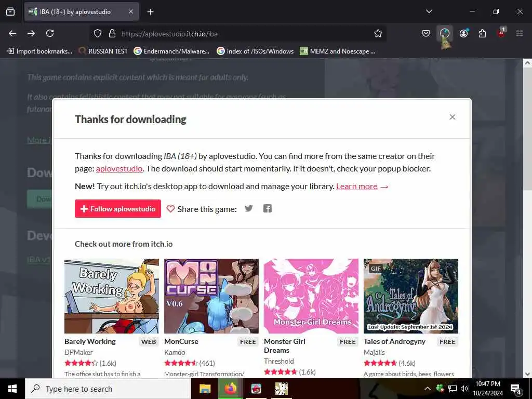Open the Barely Working game thumbnail
The width and height of the screenshot is (532, 399).
click(112, 296)
